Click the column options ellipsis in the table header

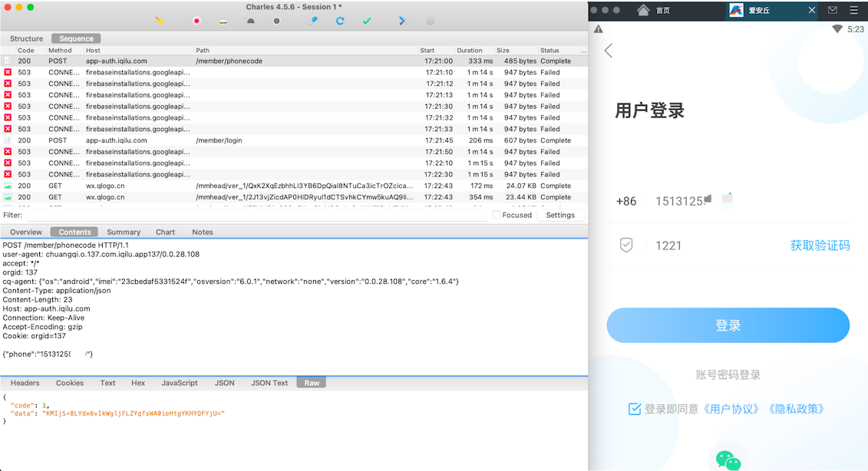(583, 51)
